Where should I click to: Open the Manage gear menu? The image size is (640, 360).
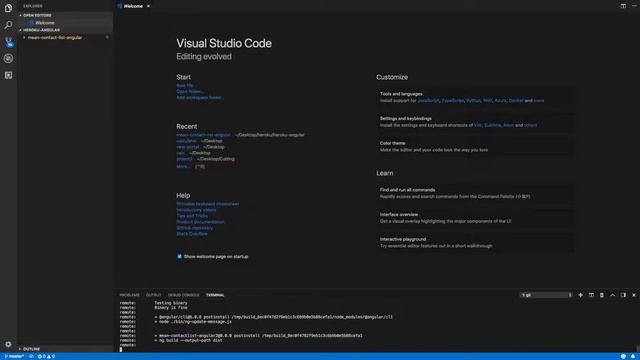pyautogui.click(x=8, y=344)
